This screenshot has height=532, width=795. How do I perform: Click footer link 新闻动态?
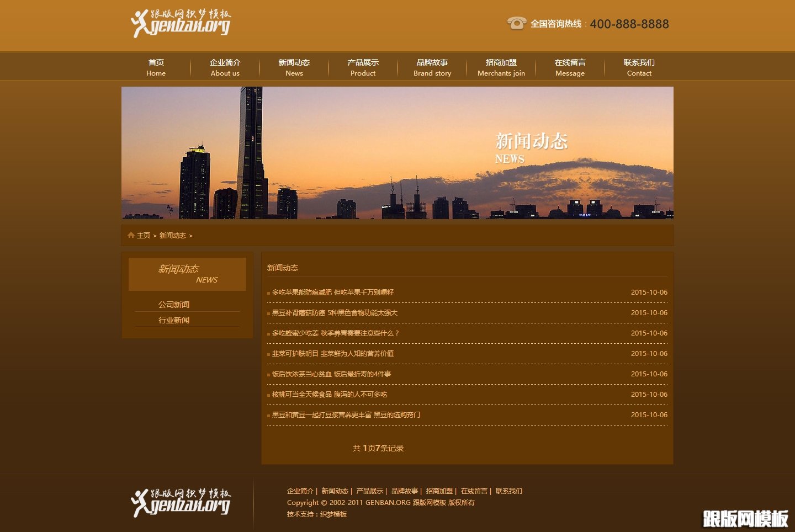335,491
